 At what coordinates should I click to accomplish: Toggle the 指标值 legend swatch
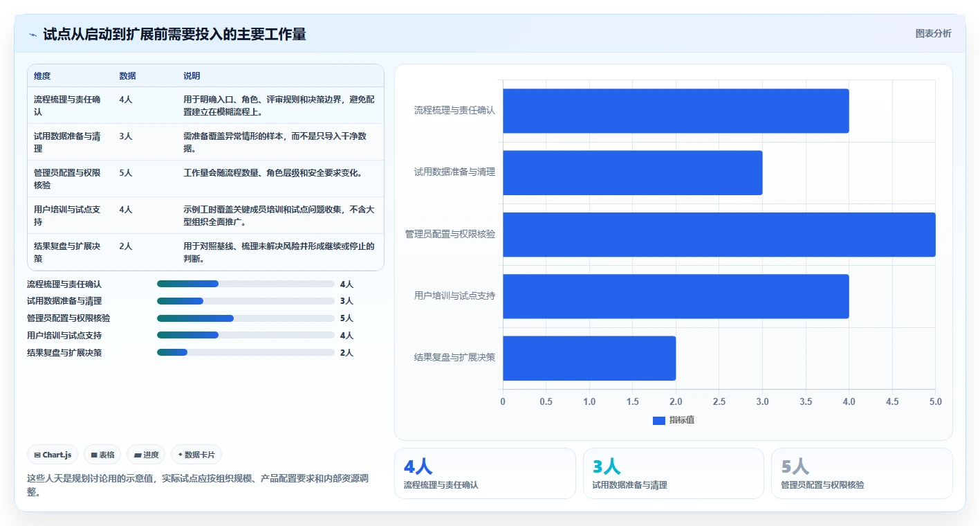659,420
